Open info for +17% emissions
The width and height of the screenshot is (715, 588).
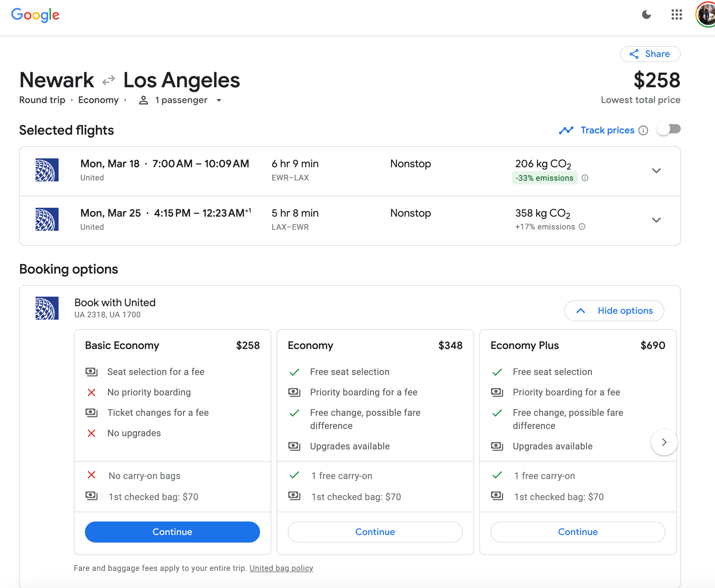(582, 227)
